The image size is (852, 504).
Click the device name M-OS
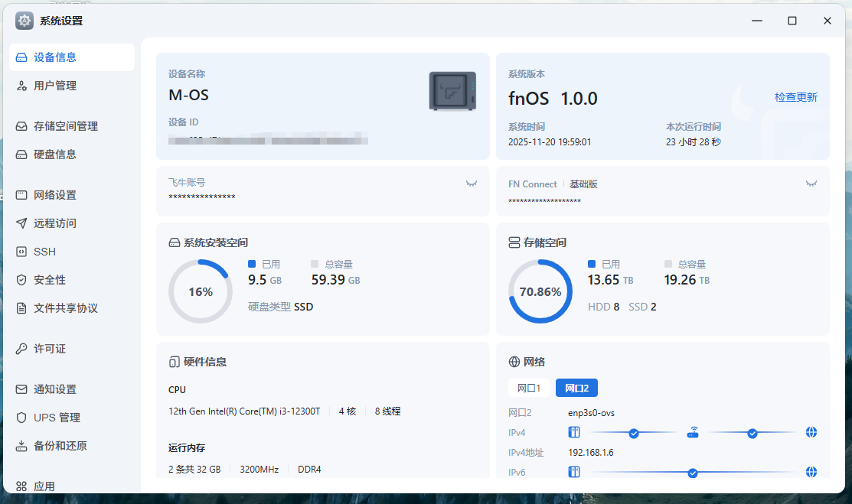point(188,95)
